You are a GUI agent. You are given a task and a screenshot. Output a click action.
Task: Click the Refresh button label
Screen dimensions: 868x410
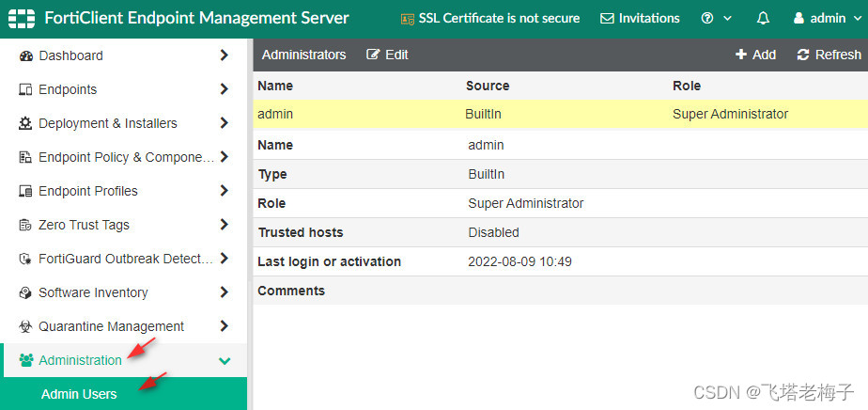point(838,55)
